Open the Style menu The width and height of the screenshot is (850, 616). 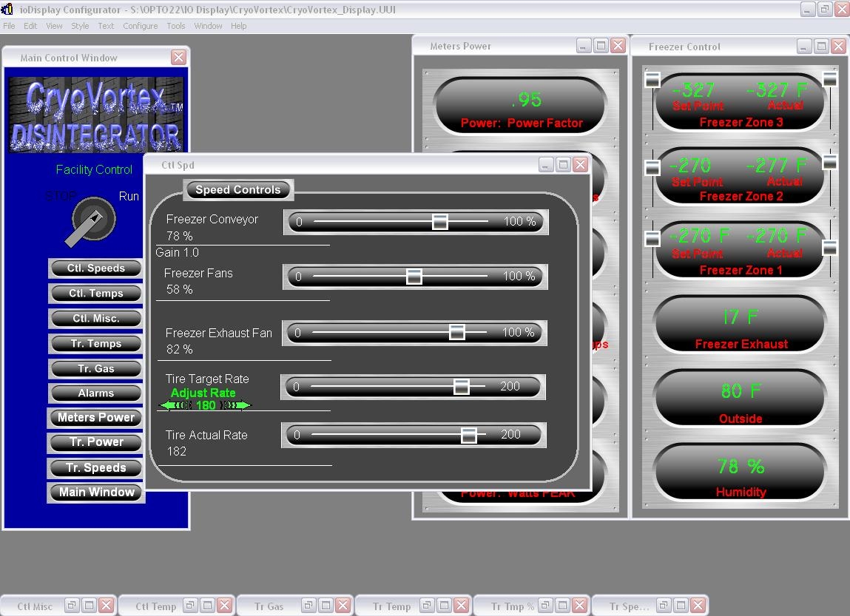pos(80,26)
